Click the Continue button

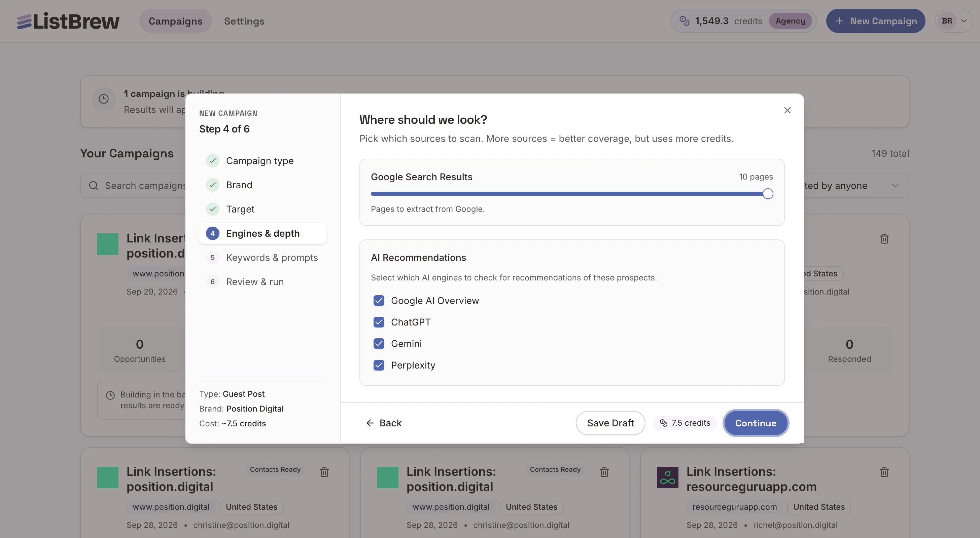click(x=756, y=423)
